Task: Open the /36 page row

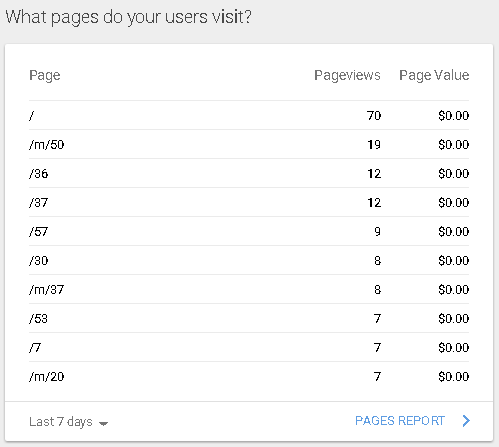Action: [249, 173]
